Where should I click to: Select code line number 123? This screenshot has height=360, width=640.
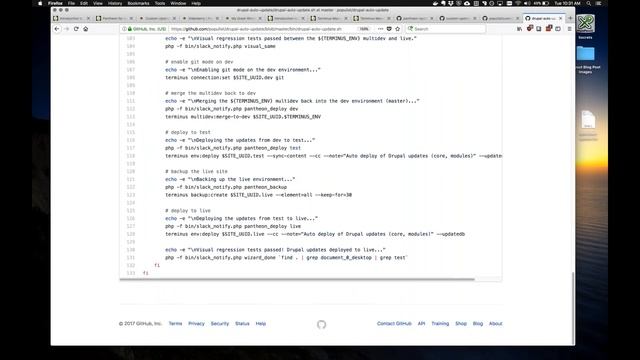[131, 195]
